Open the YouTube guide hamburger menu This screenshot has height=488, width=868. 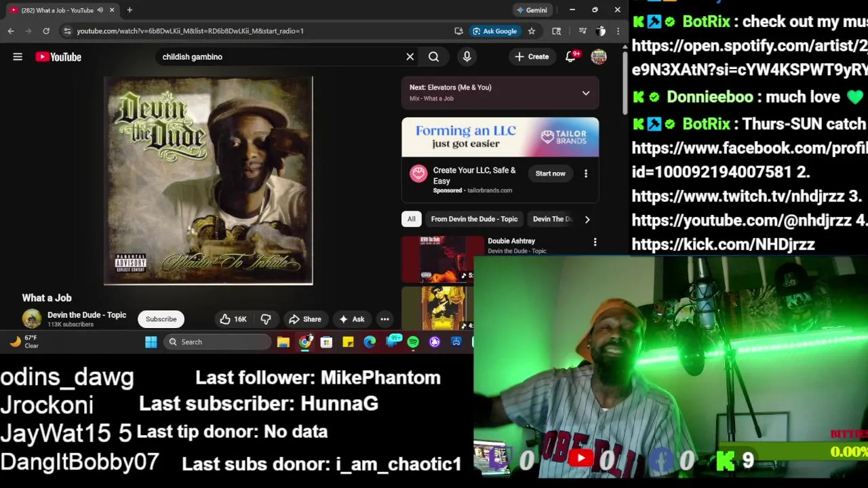(x=18, y=57)
